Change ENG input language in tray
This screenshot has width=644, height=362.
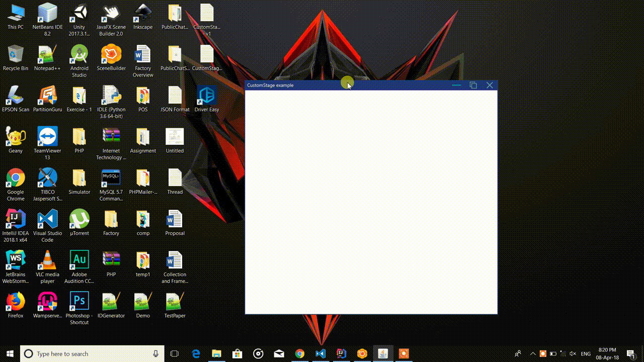pos(586,354)
